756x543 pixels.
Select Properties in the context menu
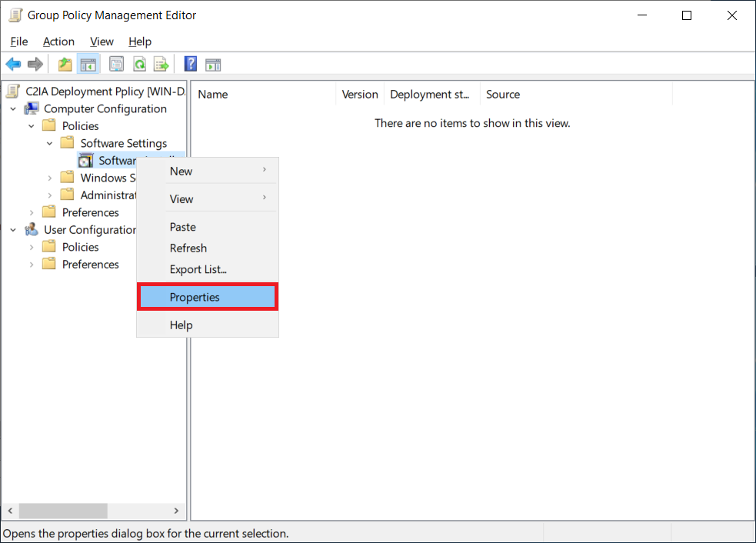coord(194,297)
